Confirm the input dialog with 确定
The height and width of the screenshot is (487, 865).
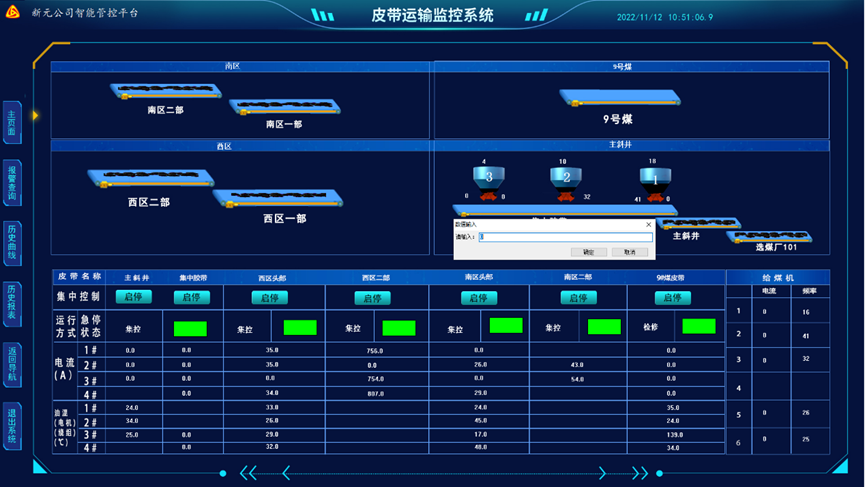589,252
